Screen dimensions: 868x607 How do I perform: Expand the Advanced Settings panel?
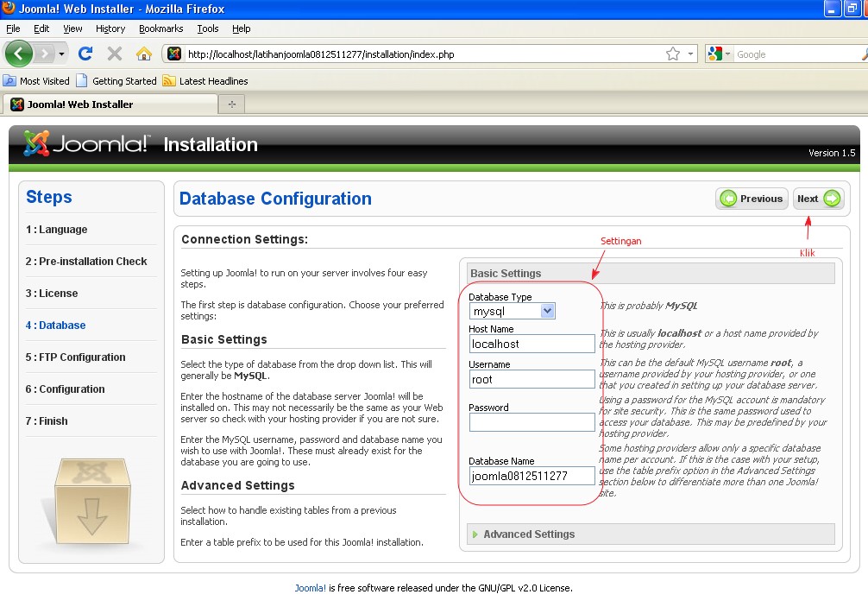point(651,534)
